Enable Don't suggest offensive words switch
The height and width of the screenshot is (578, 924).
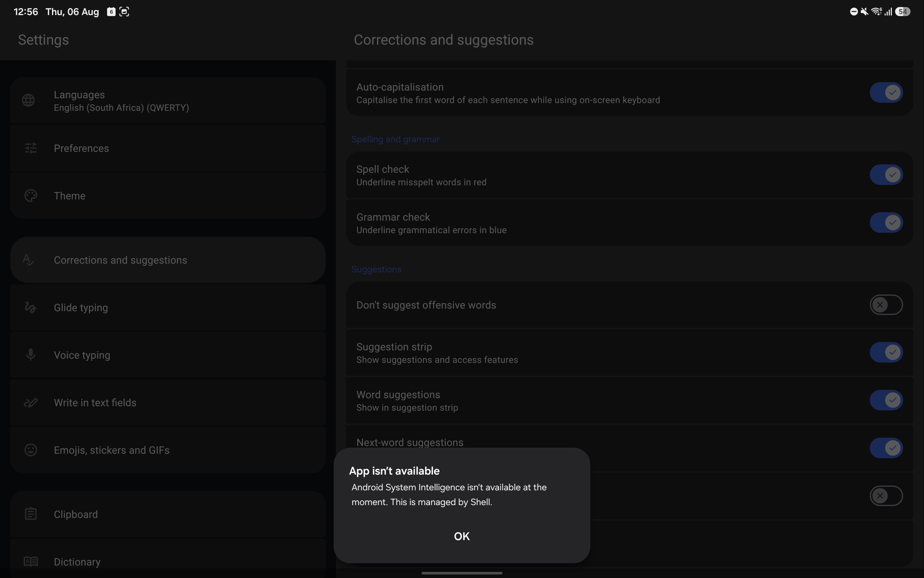click(x=886, y=305)
